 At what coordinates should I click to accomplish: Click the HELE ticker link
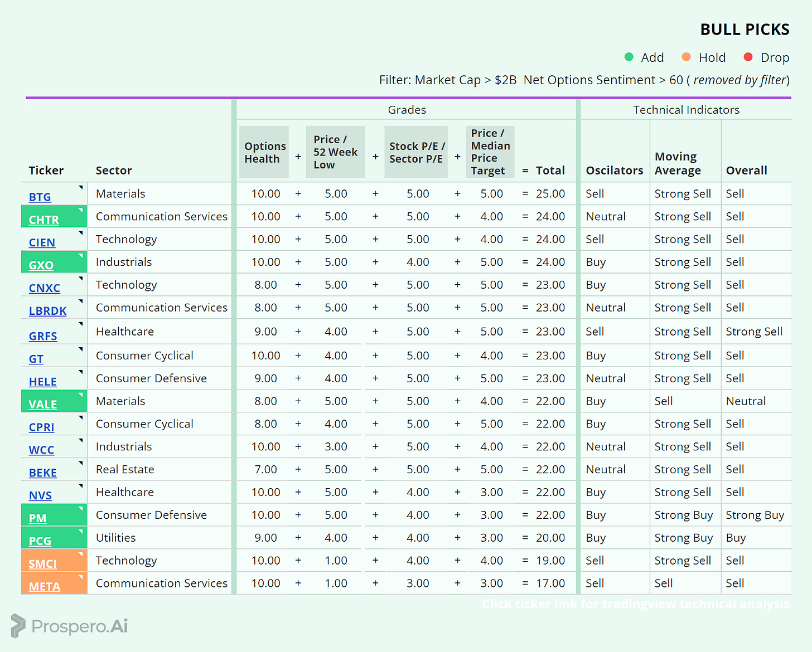click(x=42, y=382)
